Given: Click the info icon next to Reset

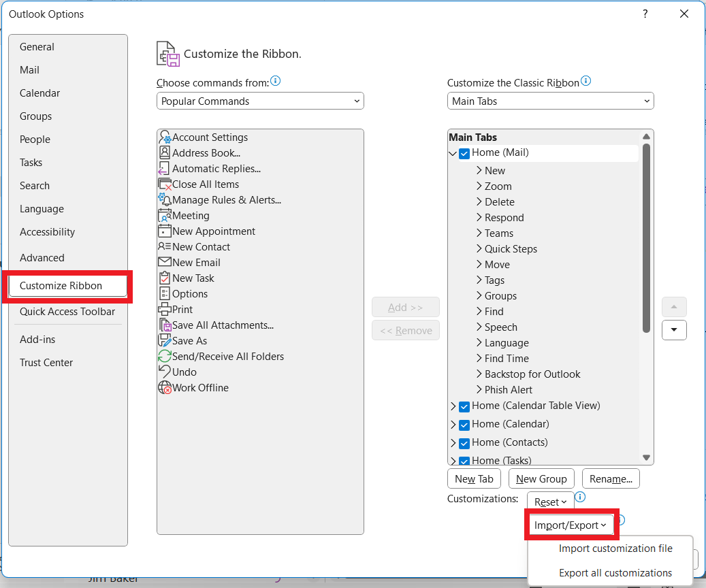Looking at the screenshot, I should pyautogui.click(x=580, y=497).
